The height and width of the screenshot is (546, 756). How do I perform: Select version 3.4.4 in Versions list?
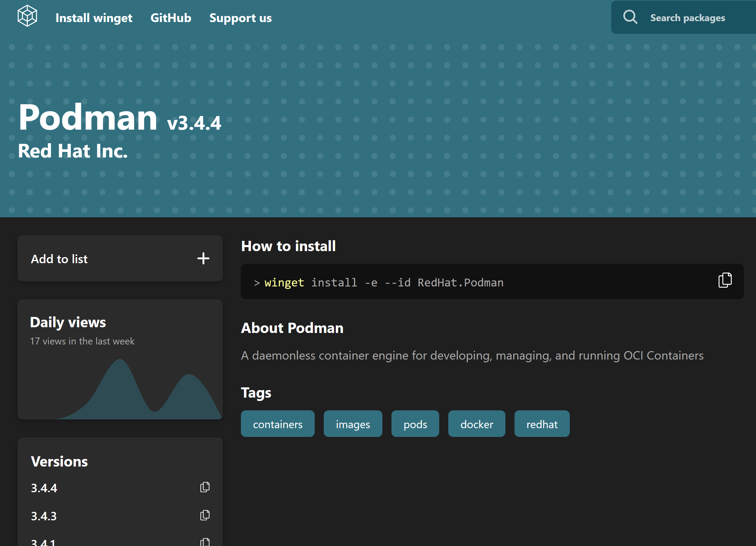pyautogui.click(x=44, y=488)
